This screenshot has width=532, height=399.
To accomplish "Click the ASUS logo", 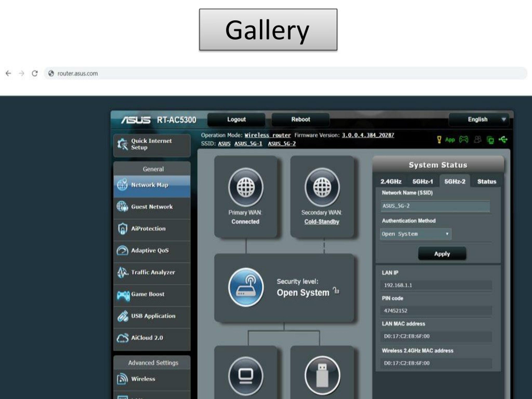I will tap(136, 120).
